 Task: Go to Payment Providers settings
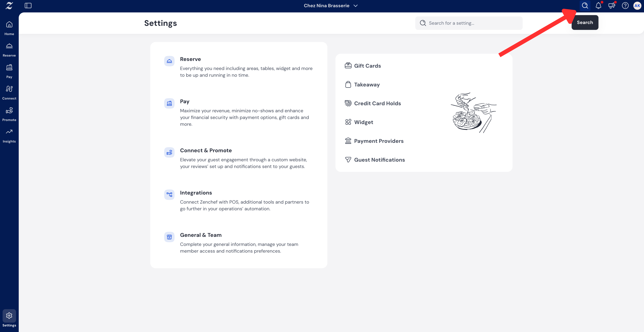pyautogui.click(x=379, y=141)
